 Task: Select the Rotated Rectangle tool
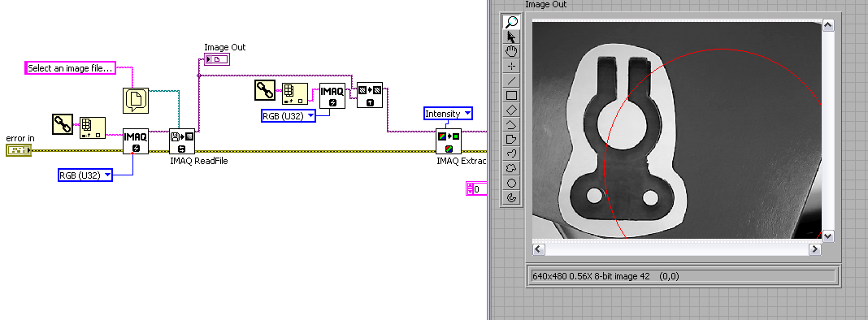(511, 110)
